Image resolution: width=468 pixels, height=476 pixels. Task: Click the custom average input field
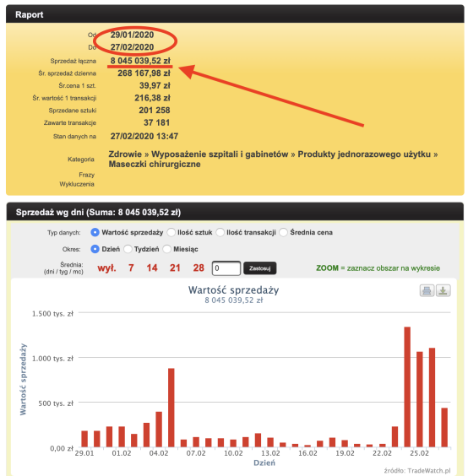click(226, 268)
